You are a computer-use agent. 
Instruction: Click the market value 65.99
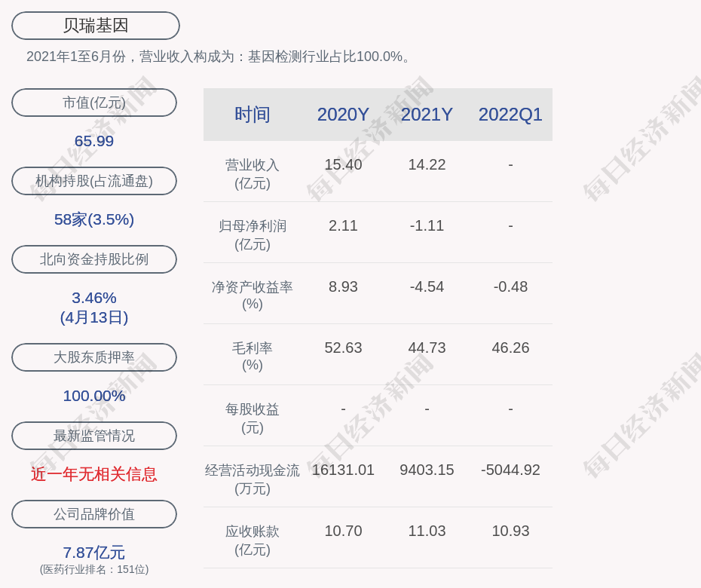coord(94,141)
